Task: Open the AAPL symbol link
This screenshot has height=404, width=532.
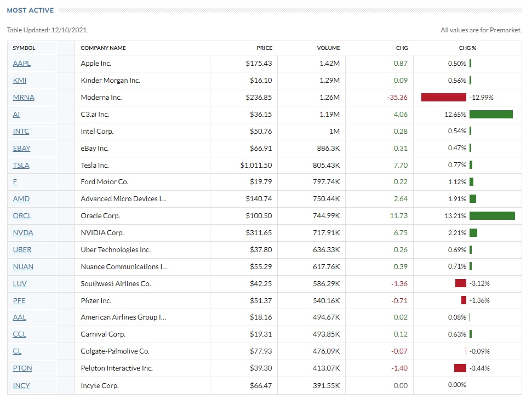Action: pyautogui.click(x=22, y=64)
